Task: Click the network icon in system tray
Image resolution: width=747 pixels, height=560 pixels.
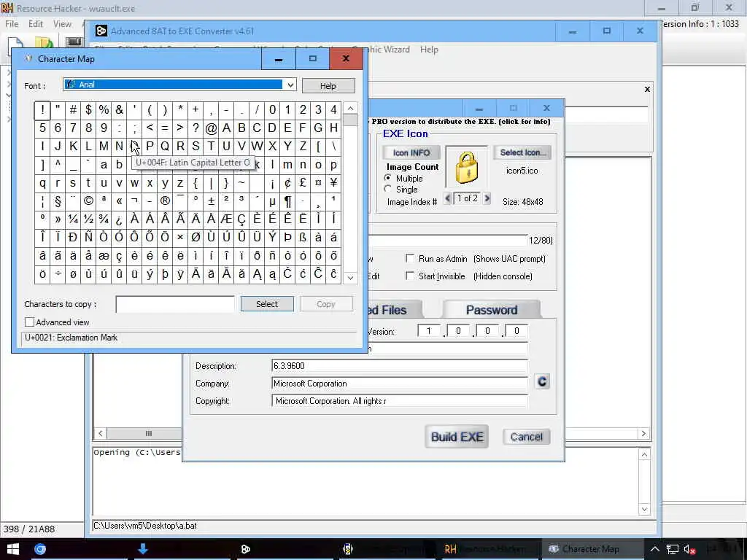Action: tap(672, 550)
